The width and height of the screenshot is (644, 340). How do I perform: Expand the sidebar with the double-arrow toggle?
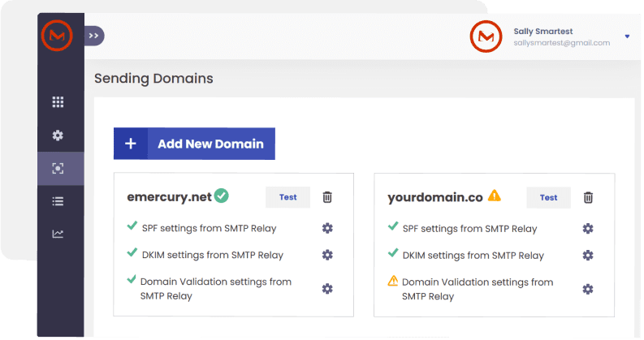94,36
